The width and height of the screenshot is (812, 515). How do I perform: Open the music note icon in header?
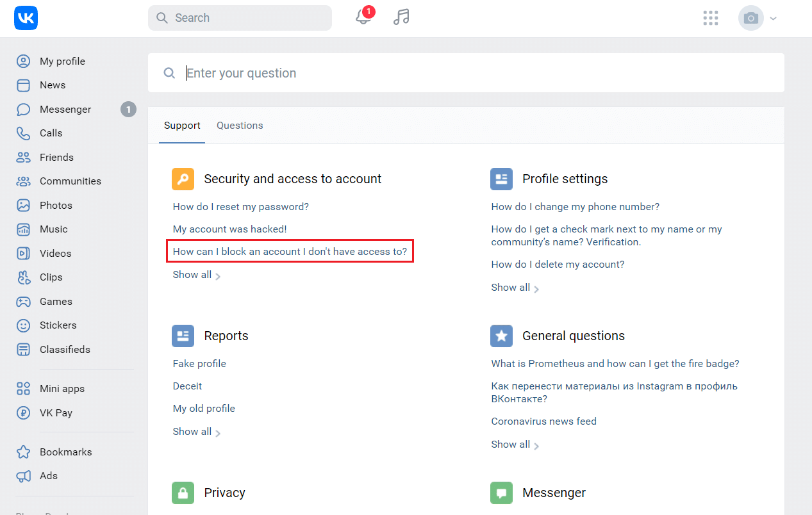click(401, 17)
